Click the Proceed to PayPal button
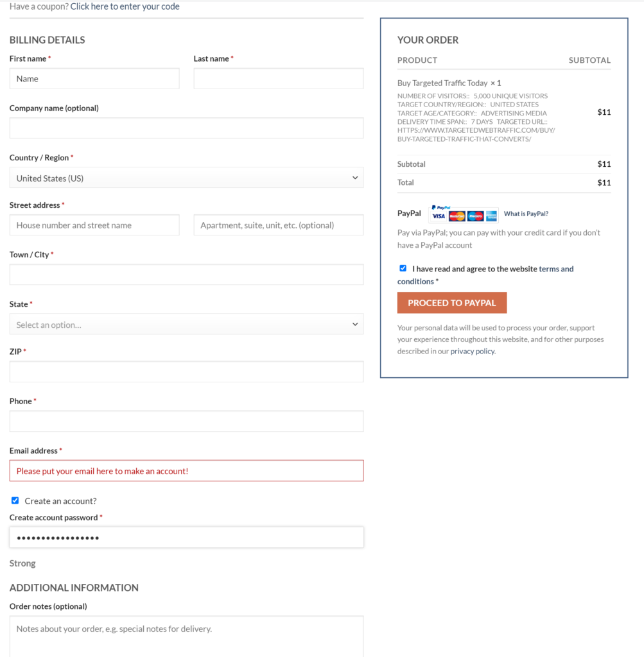The height and width of the screenshot is (657, 644). pyautogui.click(x=452, y=303)
